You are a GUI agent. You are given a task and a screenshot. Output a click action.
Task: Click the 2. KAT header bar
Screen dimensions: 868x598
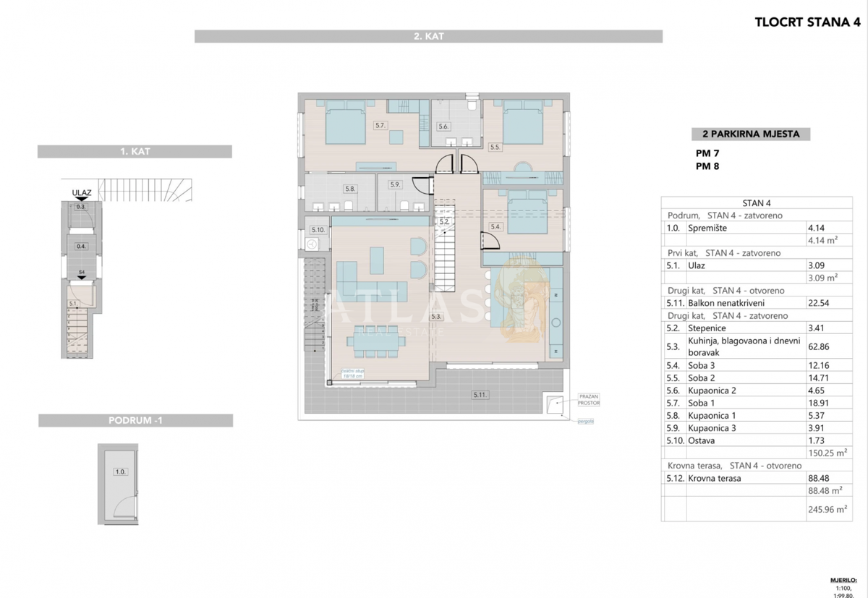click(428, 36)
